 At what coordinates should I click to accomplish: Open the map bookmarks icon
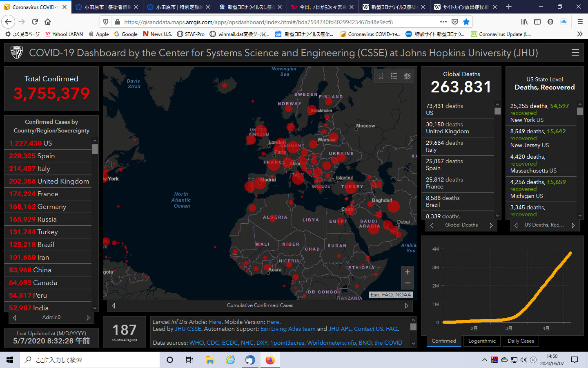[381, 76]
